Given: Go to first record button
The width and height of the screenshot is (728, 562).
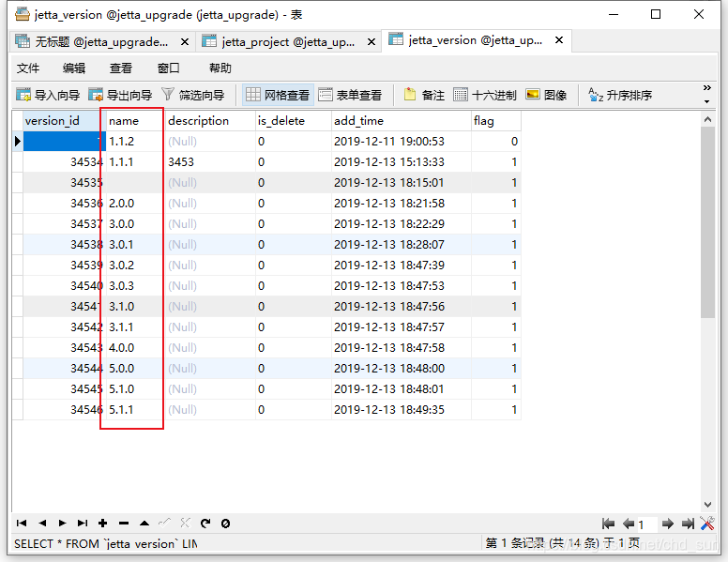Looking at the screenshot, I should click(x=22, y=524).
